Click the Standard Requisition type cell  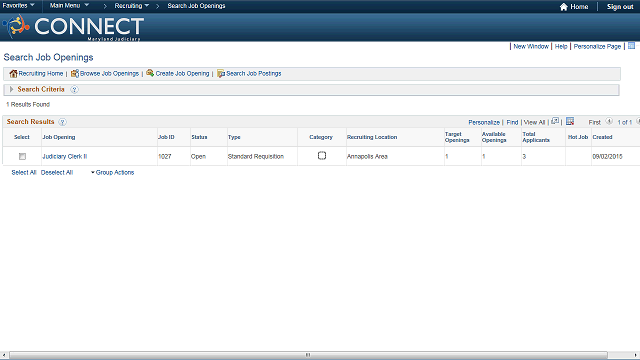tap(256, 156)
